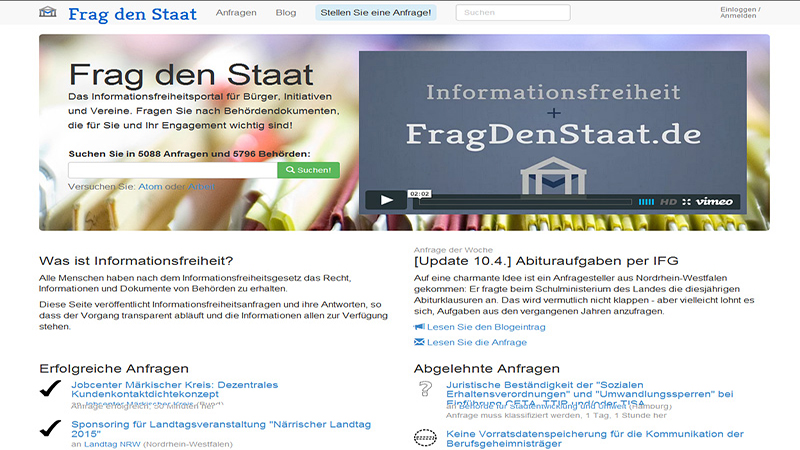Screen dimensions: 800x450
Task: Click the megaphone icon beside Blogeintrag
Action: [419, 327]
